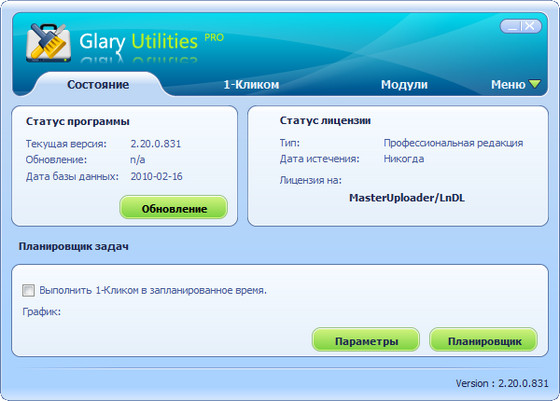560x401 pixels.
Task: Click the database date 2010-02-16
Action: point(156,176)
